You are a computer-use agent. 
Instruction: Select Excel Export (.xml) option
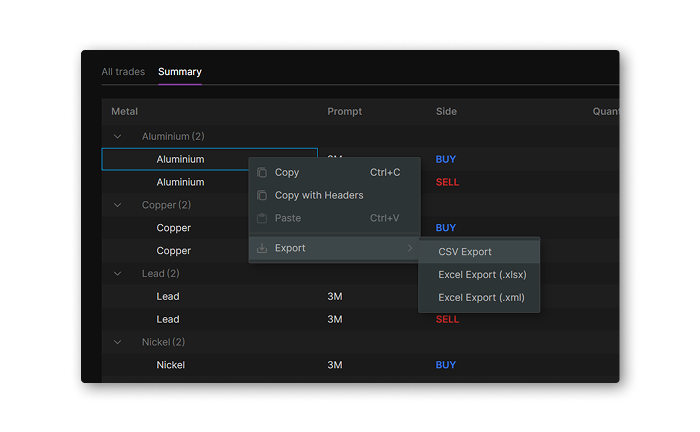pos(481,297)
